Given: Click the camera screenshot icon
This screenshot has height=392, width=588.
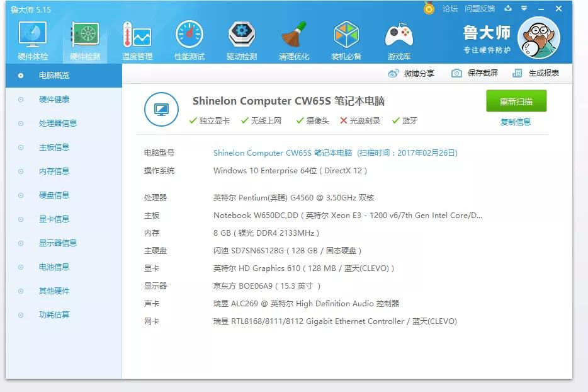Looking at the screenshot, I should (x=456, y=73).
